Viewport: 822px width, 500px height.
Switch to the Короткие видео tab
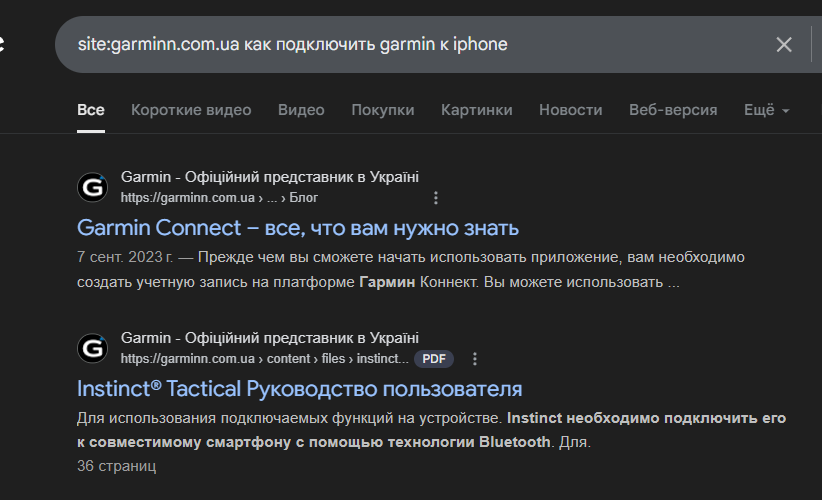tap(191, 110)
